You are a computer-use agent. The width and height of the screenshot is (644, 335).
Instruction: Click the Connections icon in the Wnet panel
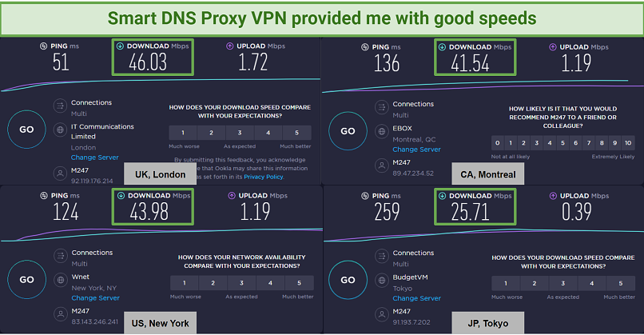61,256
